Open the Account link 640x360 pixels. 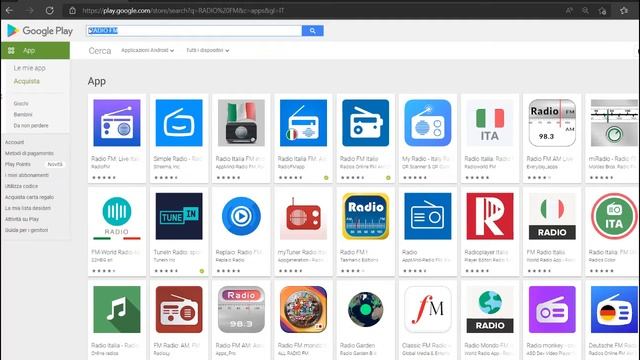[15, 142]
